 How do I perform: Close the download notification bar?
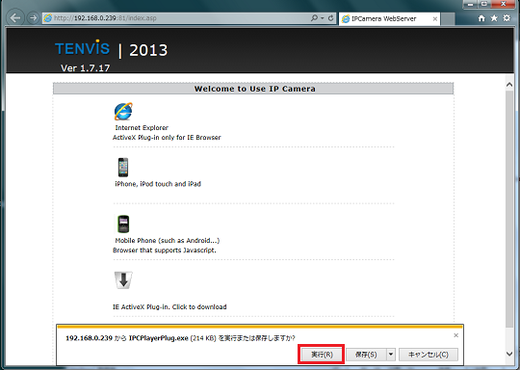tap(456, 335)
